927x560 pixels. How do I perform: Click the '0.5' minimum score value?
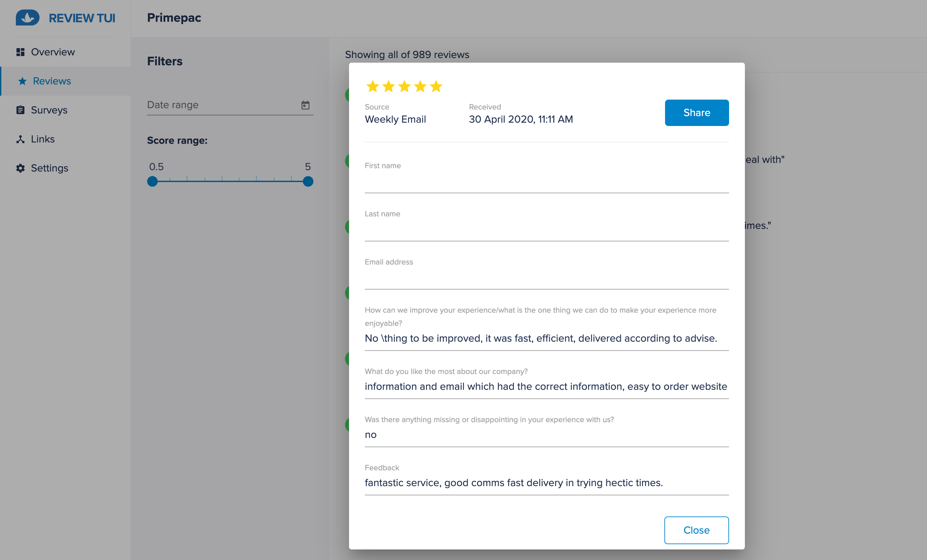click(156, 167)
